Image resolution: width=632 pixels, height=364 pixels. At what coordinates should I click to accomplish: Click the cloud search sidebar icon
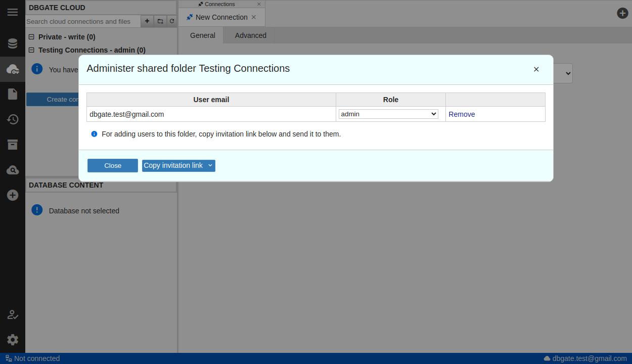point(13,170)
